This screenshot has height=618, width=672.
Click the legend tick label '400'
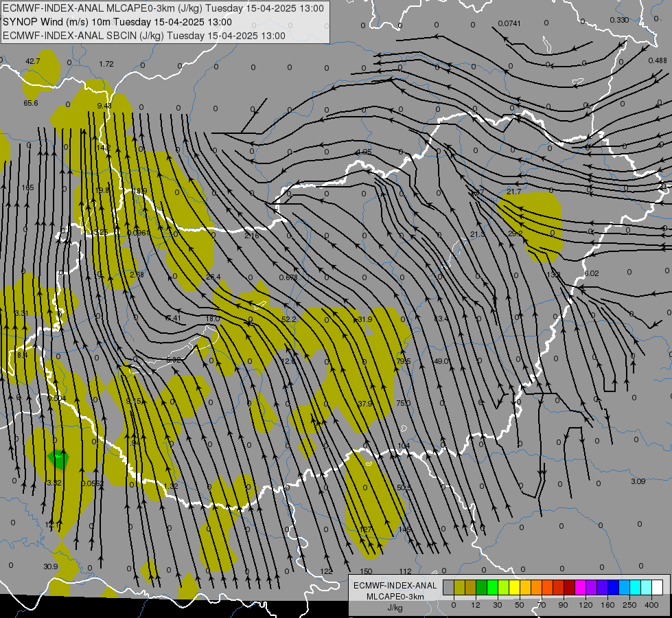click(x=651, y=605)
